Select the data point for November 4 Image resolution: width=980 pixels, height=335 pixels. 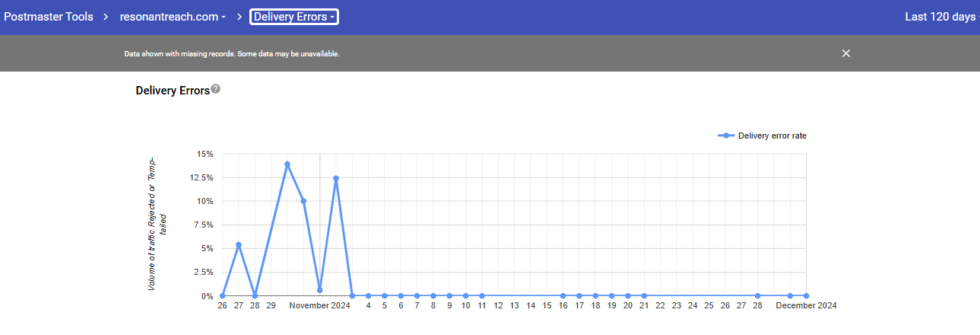pyautogui.click(x=368, y=295)
